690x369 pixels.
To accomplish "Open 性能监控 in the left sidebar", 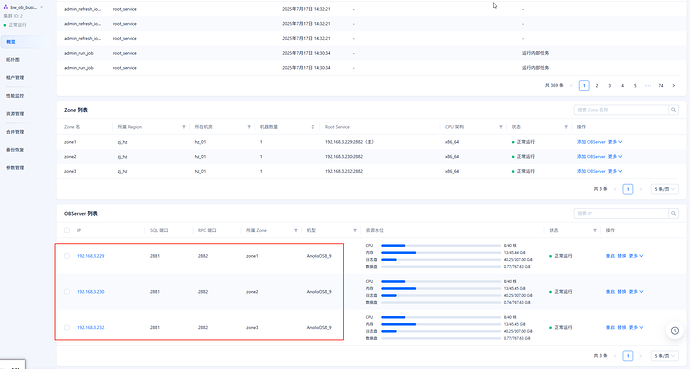I will click(x=15, y=95).
